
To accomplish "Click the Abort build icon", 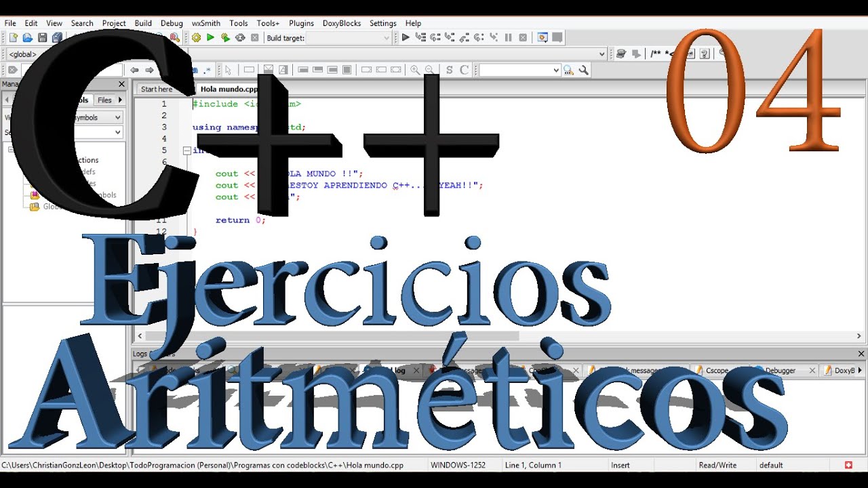I will 255,38.
